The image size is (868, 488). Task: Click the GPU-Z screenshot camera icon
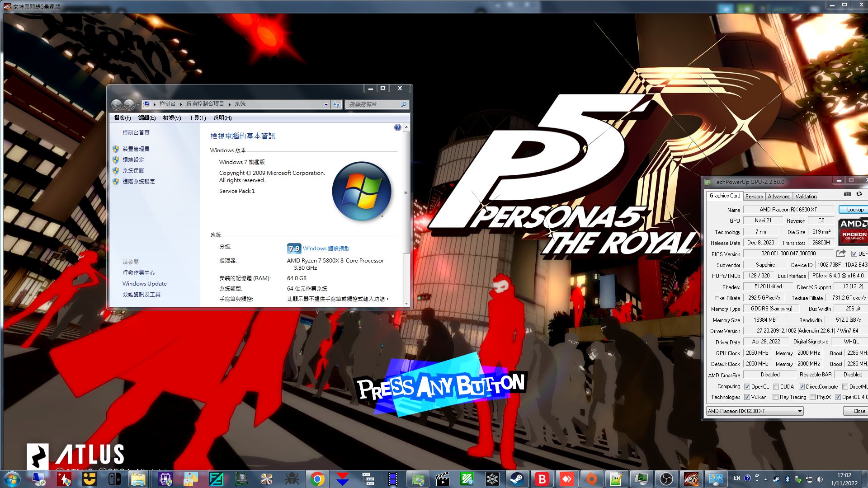coord(847,194)
